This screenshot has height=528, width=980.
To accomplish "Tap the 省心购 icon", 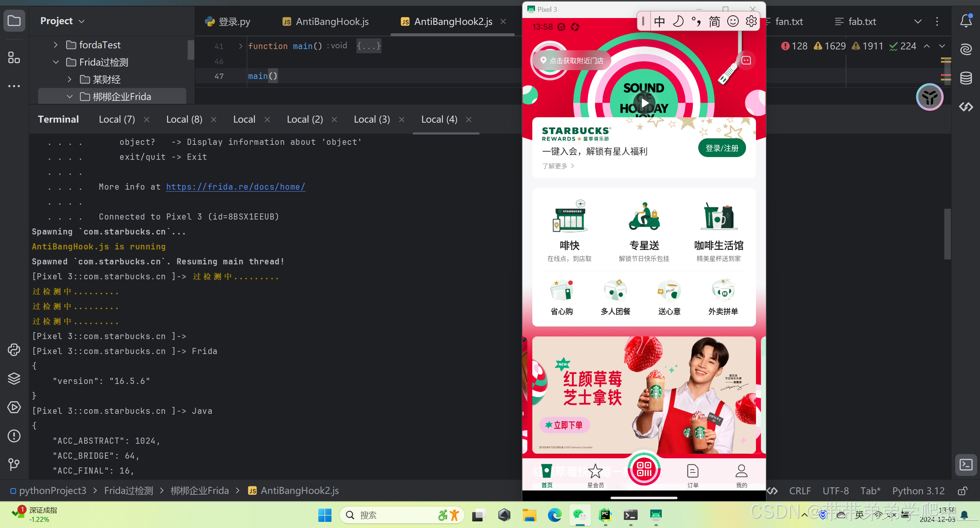I will click(x=561, y=290).
